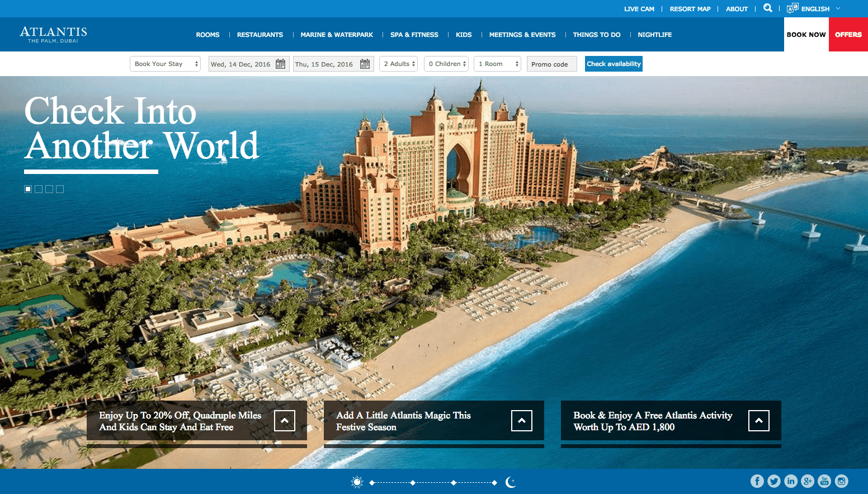Open the Adults count selector
Viewport: 868px width, 494px height.
click(x=398, y=63)
